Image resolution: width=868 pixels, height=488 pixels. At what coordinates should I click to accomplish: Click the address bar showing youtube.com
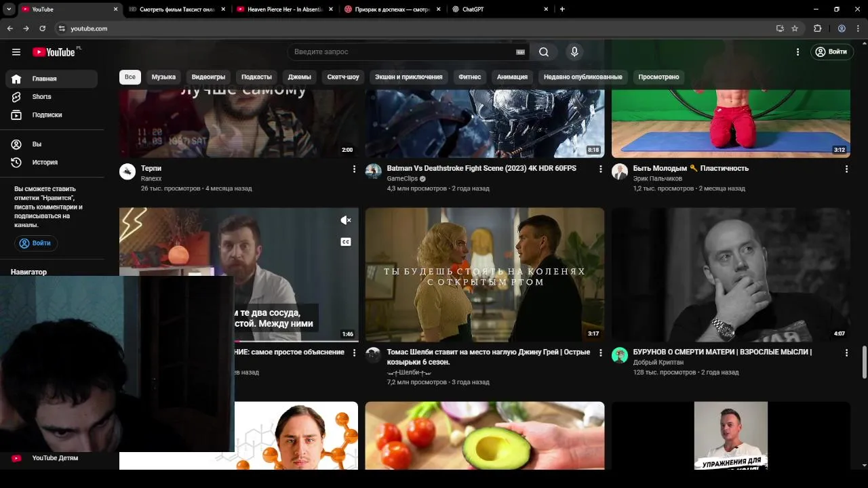pos(414,28)
